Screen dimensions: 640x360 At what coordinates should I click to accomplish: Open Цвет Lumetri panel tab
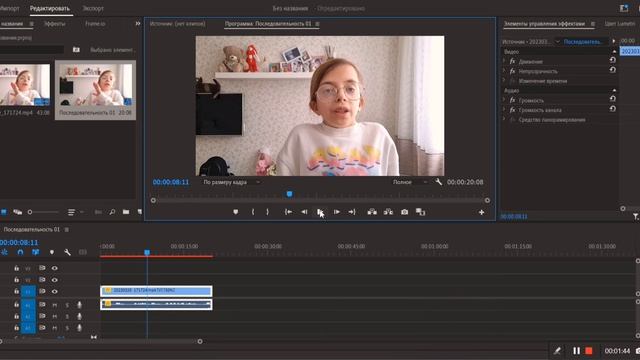coord(620,24)
